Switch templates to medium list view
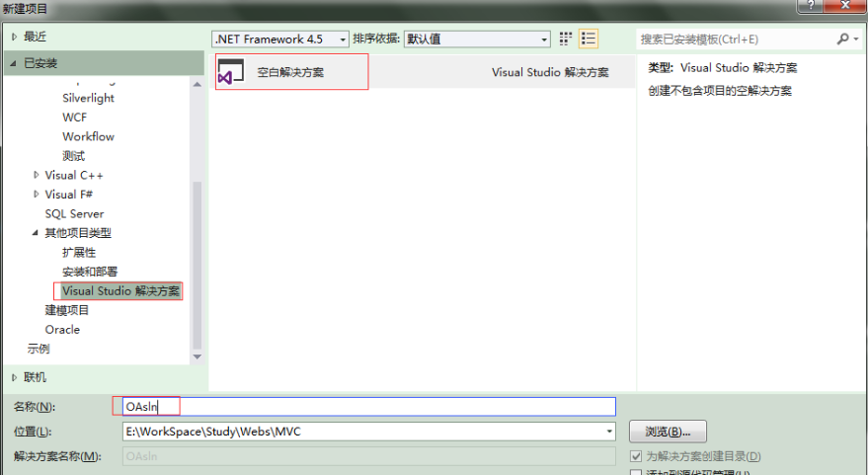Image resolution: width=868 pixels, height=475 pixels. [589, 39]
